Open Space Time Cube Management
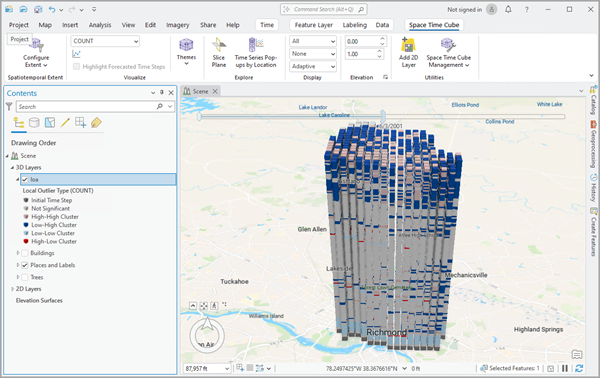600x378 pixels. [x=448, y=53]
